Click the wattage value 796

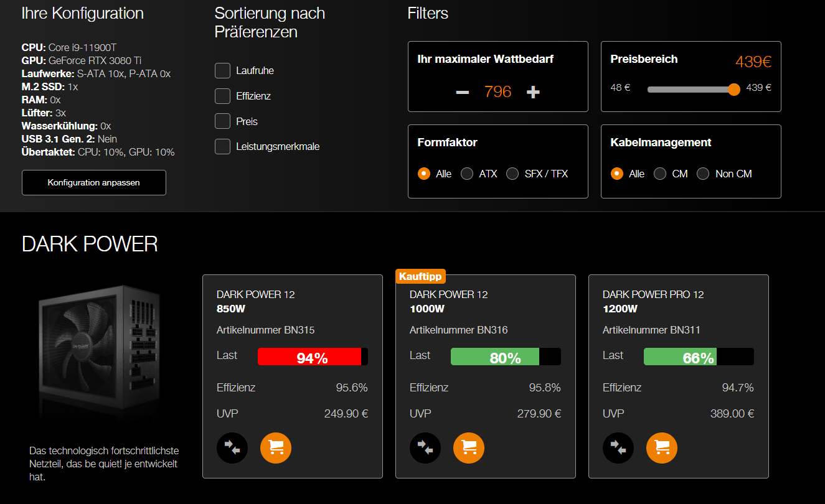[x=497, y=92]
